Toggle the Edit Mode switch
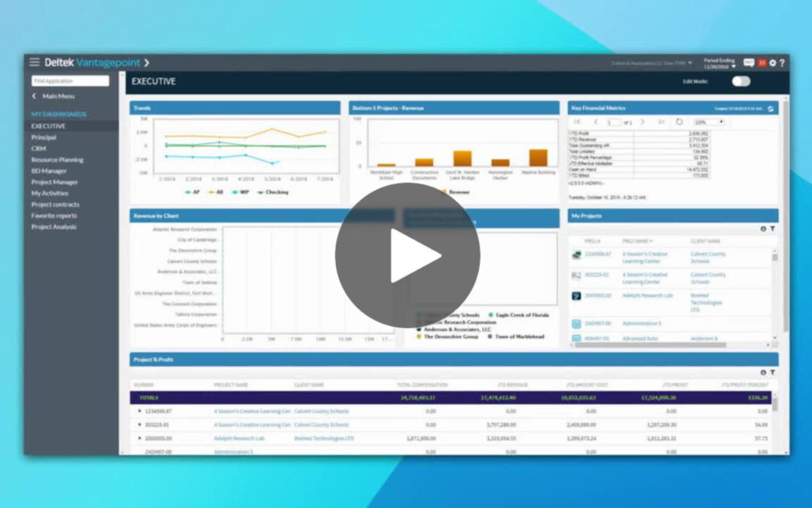 [x=741, y=81]
